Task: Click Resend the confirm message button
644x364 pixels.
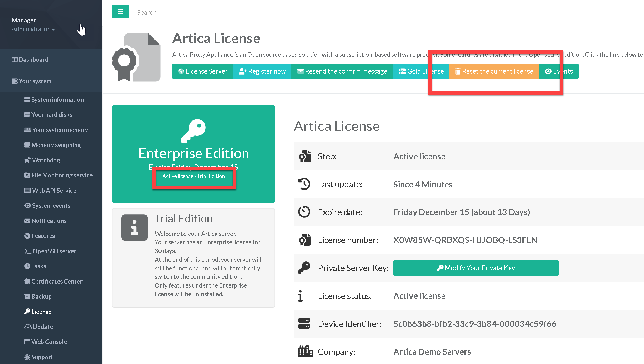Action: point(342,71)
